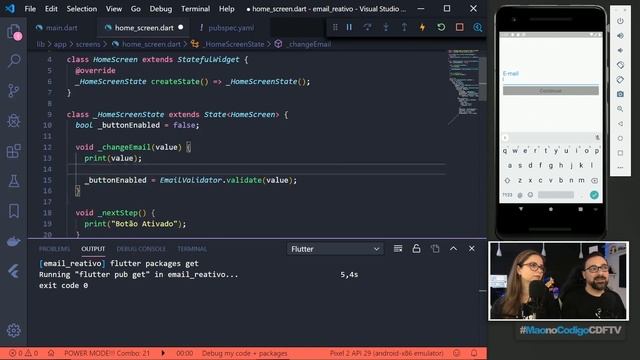The width and height of the screenshot is (640, 360).
Task: Open the pubspec.yaml editor tab
Action: (x=231, y=28)
